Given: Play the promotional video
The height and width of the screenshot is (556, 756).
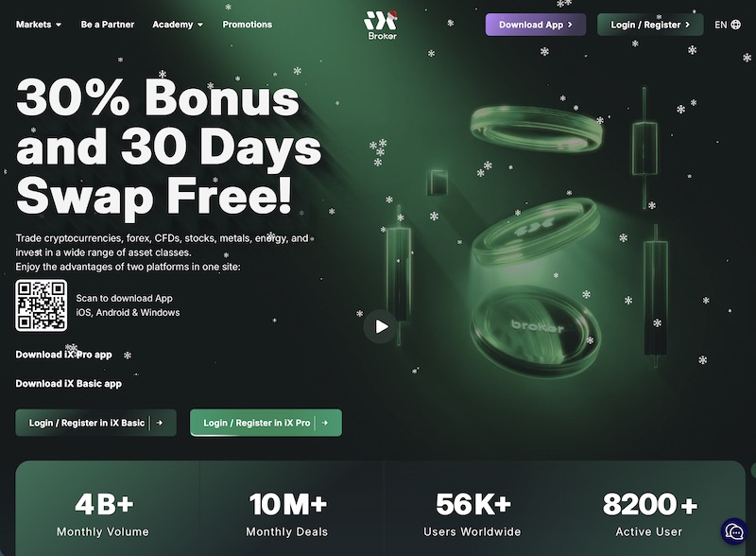Looking at the screenshot, I should pyautogui.click(x=381, y=327).
